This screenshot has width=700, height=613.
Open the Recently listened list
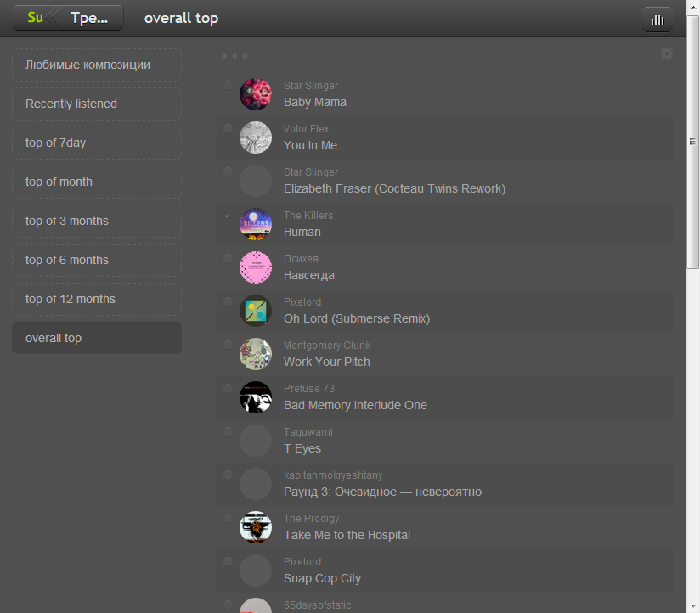(97, 104)
